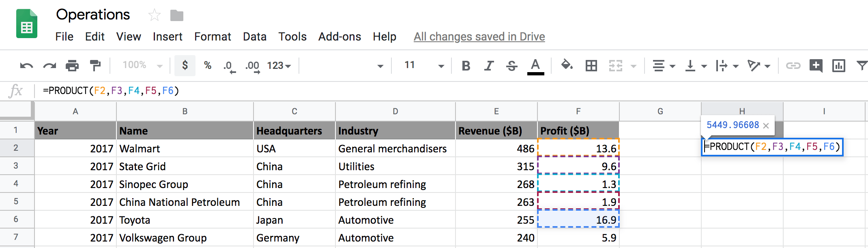The width and height of the screenshot is (868, 248).
Task: Click the revenue value 486
Action: [x=496, y=148]
